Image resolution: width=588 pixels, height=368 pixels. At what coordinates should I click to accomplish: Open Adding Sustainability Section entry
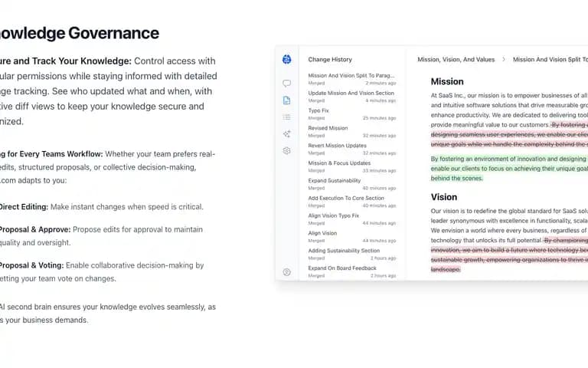(351, 255)
